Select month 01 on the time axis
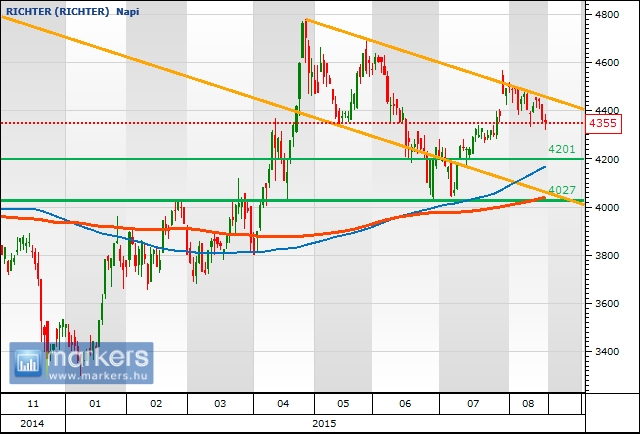Image resolution: width=640 pixels, height=434 pixels. 95,404
